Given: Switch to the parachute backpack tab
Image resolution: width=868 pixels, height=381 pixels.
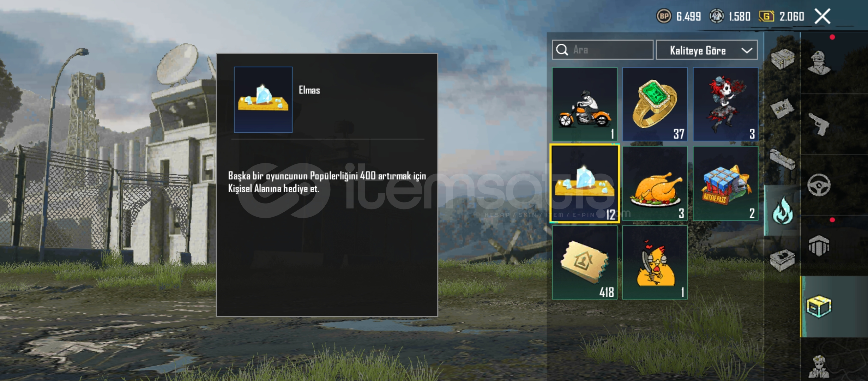Looking at the screenshot, I should [x=819, y=246].
